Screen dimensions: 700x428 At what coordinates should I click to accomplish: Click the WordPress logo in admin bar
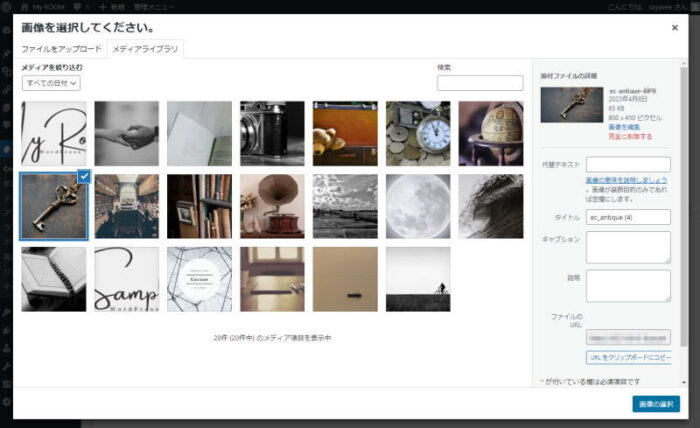6,7
